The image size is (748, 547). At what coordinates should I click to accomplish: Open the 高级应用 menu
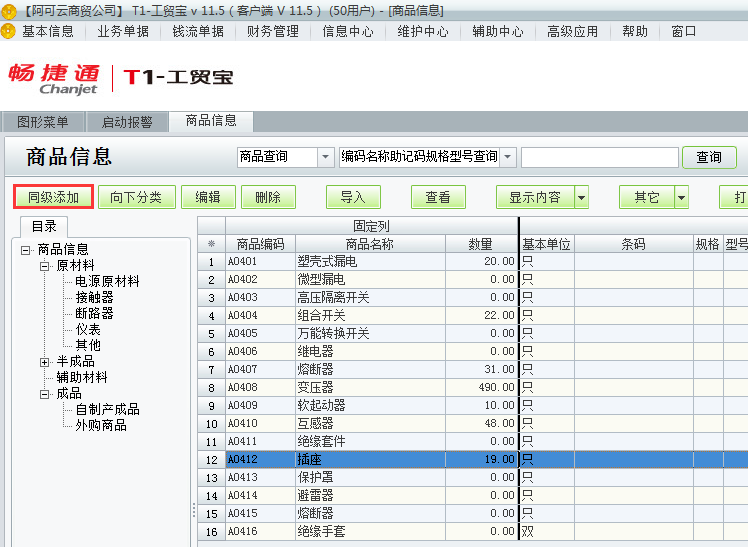click(x=572, y=31)
